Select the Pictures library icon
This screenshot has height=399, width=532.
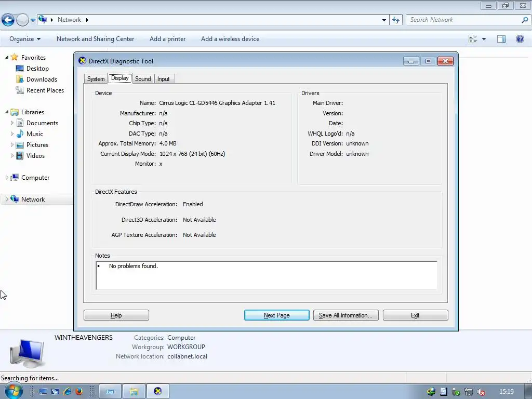pyautogui.click(x=20, y=145)
